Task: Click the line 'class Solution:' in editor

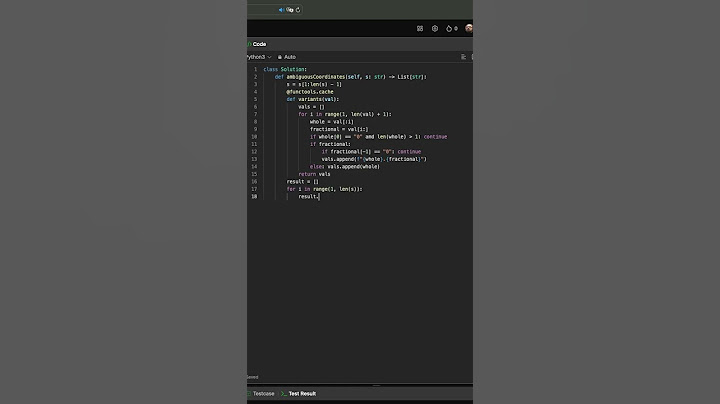Action: pyautogui.click(x=285, y=69)
